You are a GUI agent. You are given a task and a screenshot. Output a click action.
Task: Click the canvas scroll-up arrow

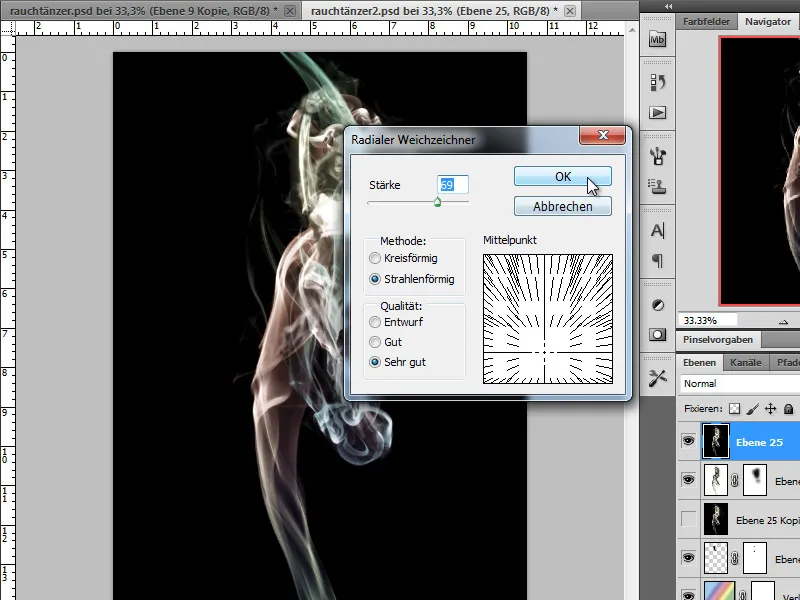[x=632, y=30]
